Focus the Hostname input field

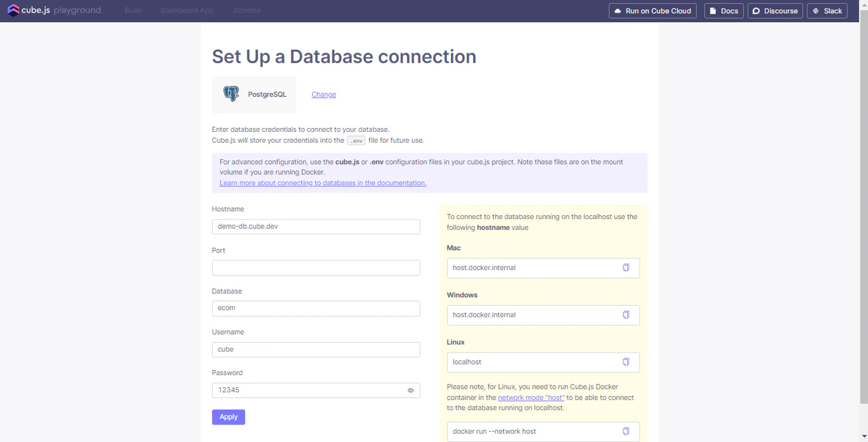(x=316, y=227)
